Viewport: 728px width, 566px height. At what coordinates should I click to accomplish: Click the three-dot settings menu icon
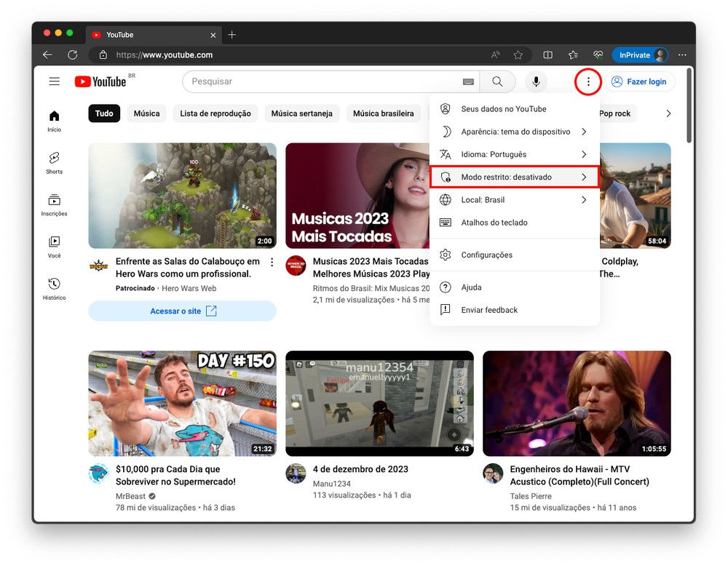[588, 81]
